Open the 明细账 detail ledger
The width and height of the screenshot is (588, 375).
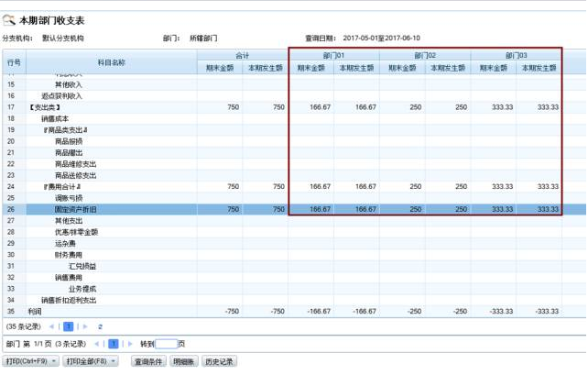point(185,362)
